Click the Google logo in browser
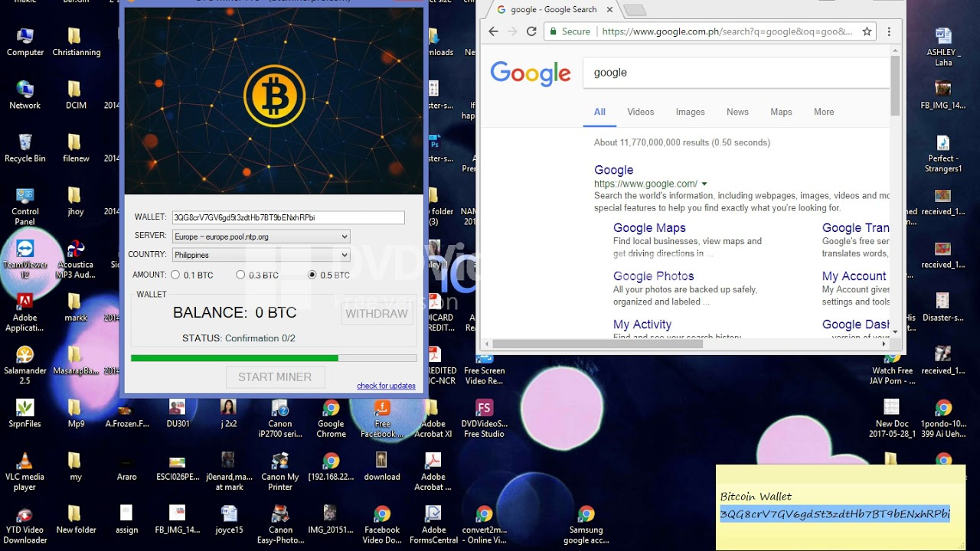The height and width of the screenshot is (551, 980). click(530, 73)
